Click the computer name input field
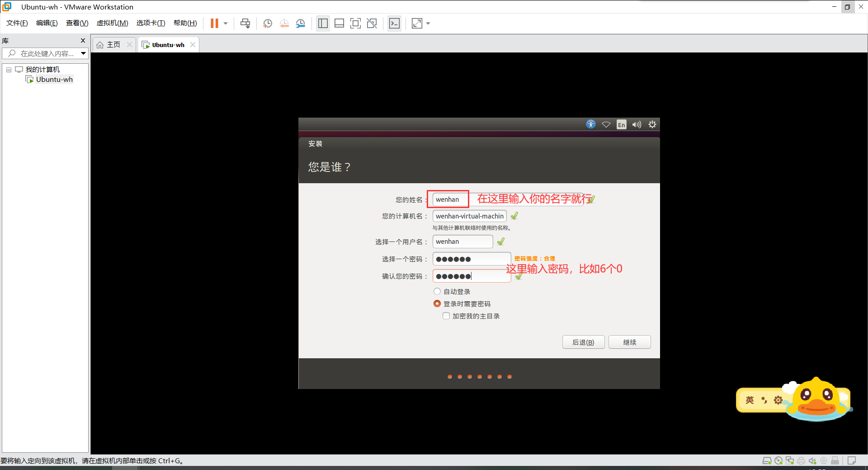The width and height of the screenshot is (868, 470). tap(470, 216)
